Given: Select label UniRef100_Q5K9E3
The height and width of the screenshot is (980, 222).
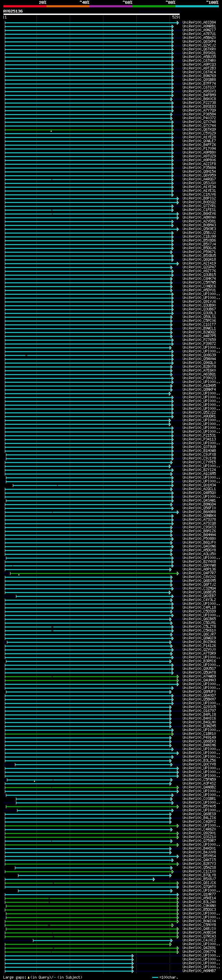Looking at the screenshot, I should coord(199,229).
